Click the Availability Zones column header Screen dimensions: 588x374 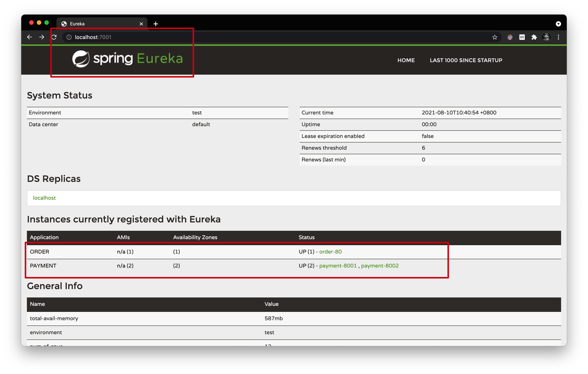195,237
